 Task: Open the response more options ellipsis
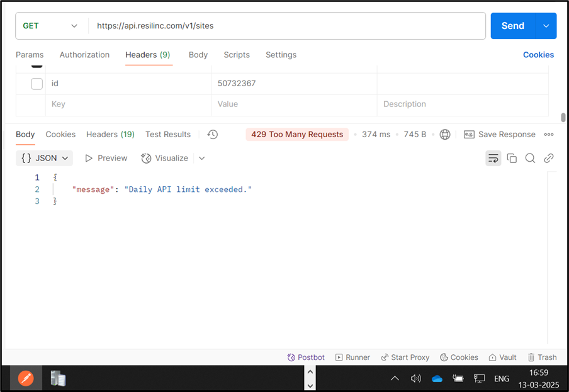549,135
